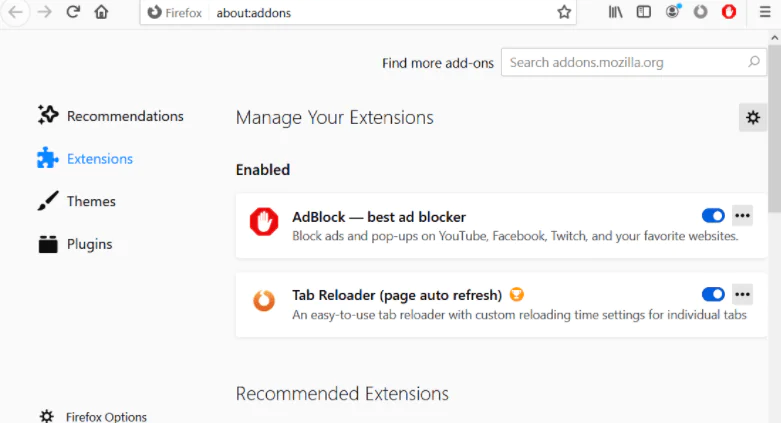Focus the Search addons.mozilla.org field
This screenshot has width=781, height=423.
pos(625,62)
